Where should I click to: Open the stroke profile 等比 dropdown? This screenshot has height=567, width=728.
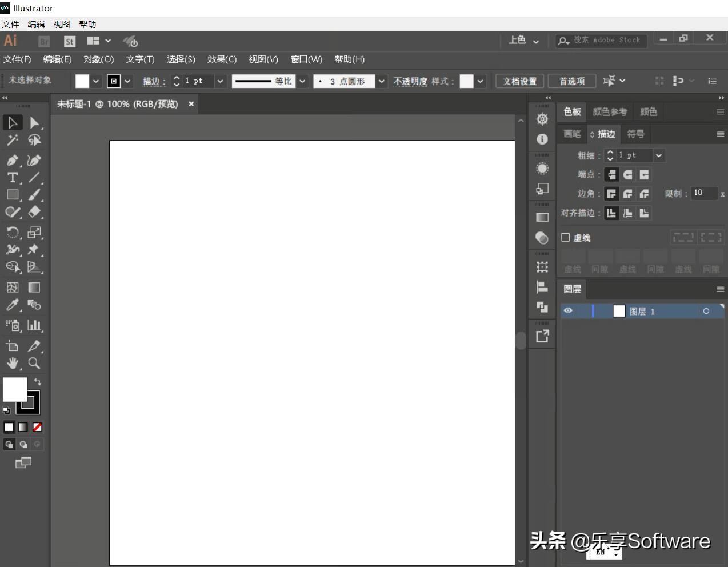302,81
